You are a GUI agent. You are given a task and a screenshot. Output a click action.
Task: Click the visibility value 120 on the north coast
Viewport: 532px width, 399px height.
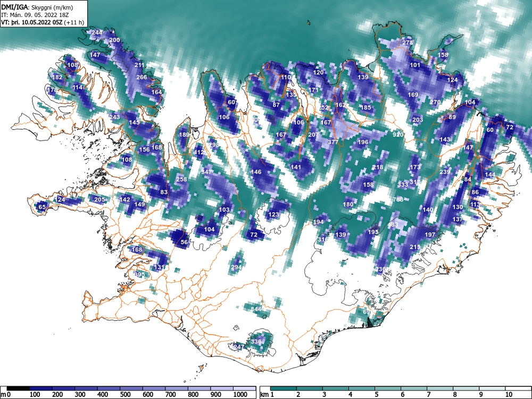[x=318, y=72]
